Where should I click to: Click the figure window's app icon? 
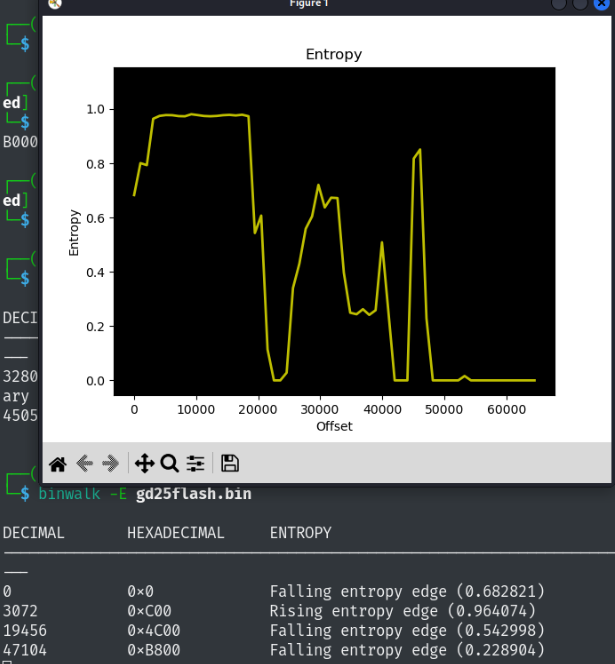point(55,4)
